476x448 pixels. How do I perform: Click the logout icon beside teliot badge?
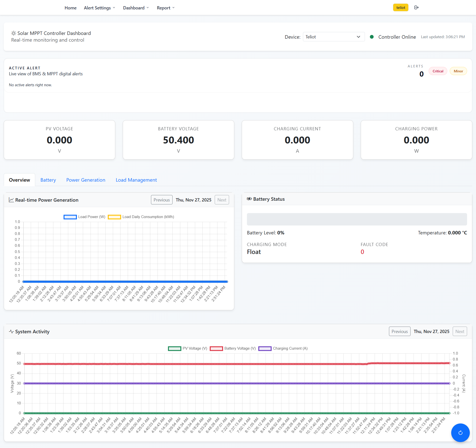click(x=416, y=8)
